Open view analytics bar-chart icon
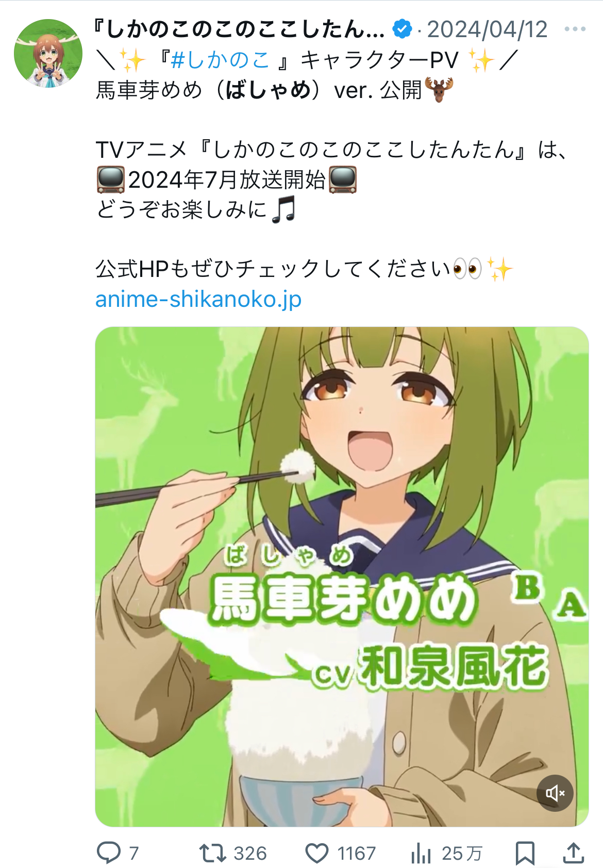 coord(421,853)
